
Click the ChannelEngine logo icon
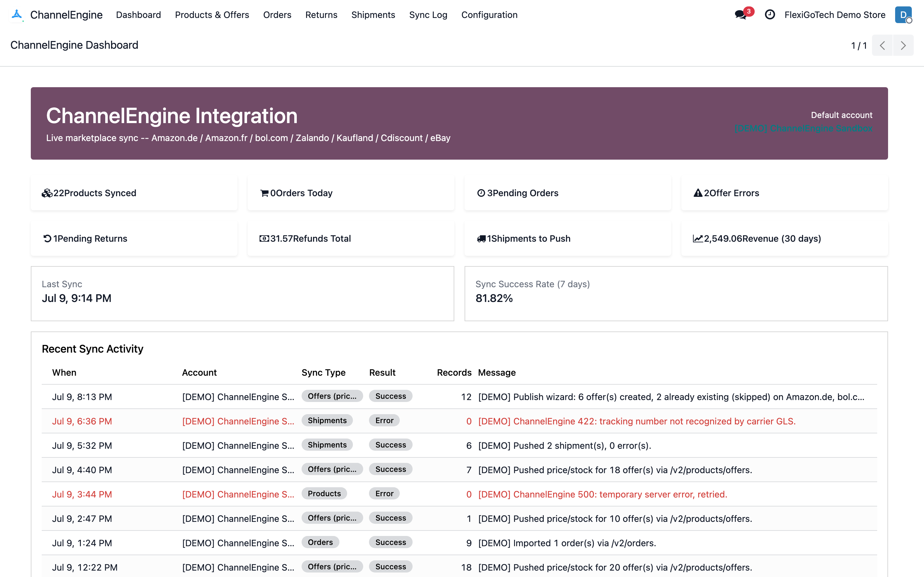click(17, 15)
